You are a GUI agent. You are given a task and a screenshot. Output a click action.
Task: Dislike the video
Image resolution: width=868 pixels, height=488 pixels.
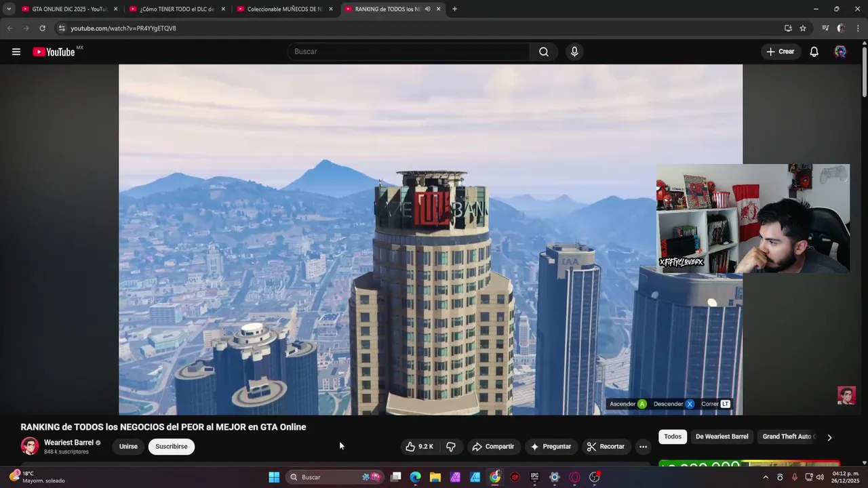451,447
